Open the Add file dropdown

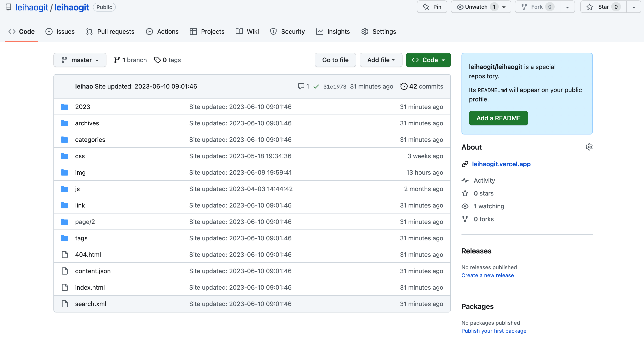(381, 60)
